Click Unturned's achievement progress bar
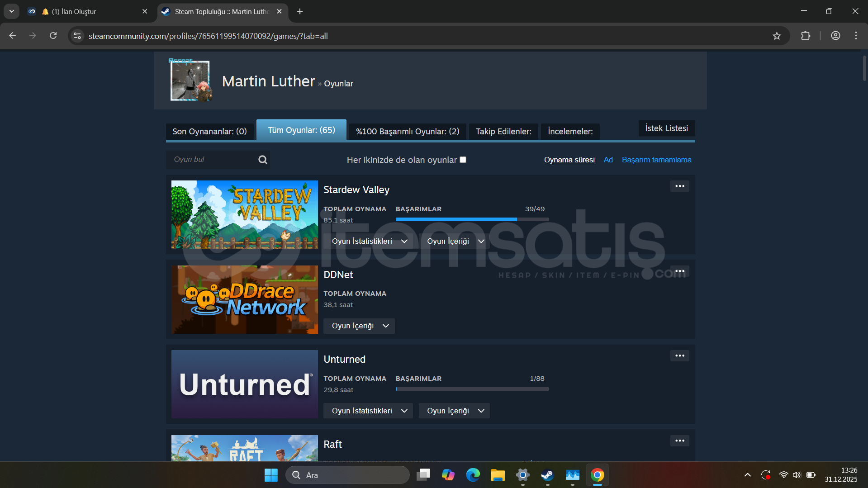Viewport: 868px width, 488px height. pyautogui.click(x=472, y=389)
